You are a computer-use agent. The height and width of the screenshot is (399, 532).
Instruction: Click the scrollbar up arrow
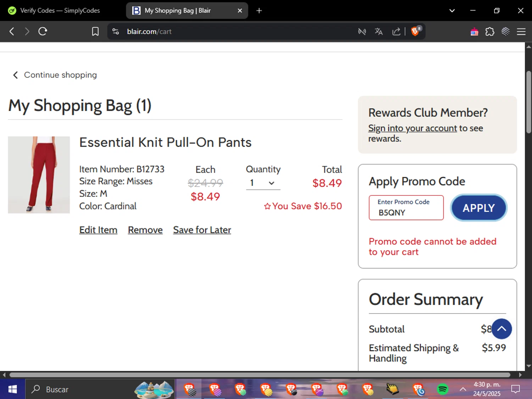[528, 46]
